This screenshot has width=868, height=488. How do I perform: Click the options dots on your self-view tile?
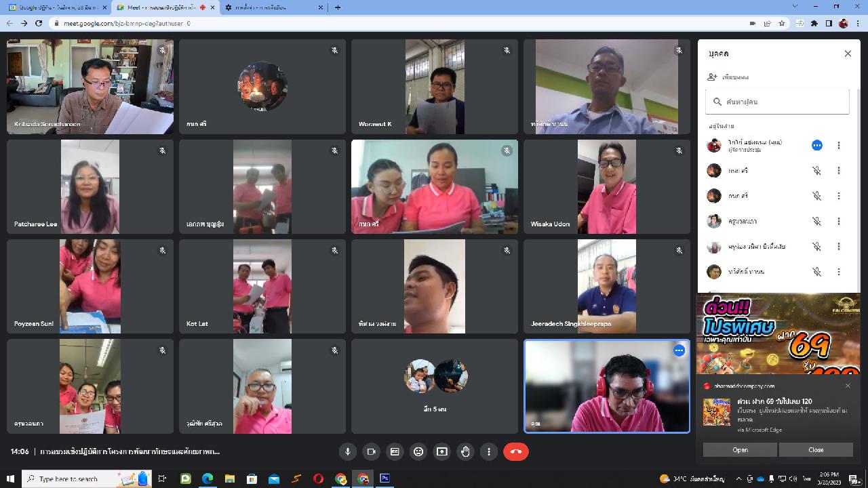point(679,350)
